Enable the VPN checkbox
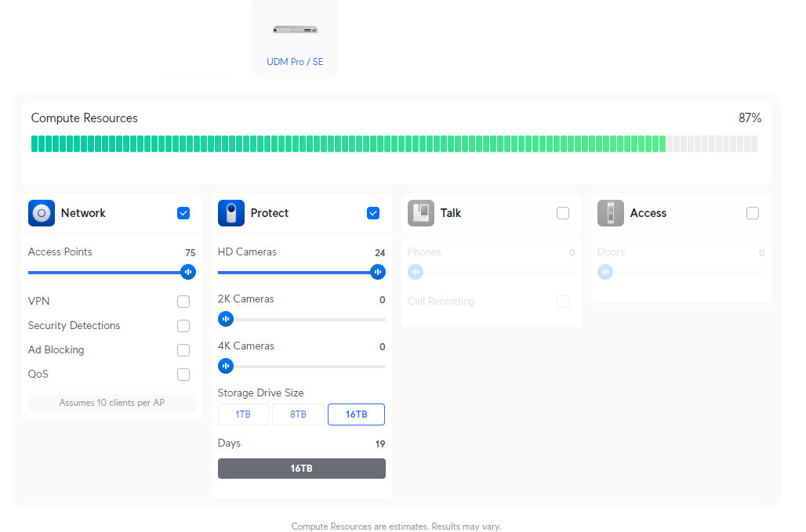806x532 pixels. coord(183,302)
